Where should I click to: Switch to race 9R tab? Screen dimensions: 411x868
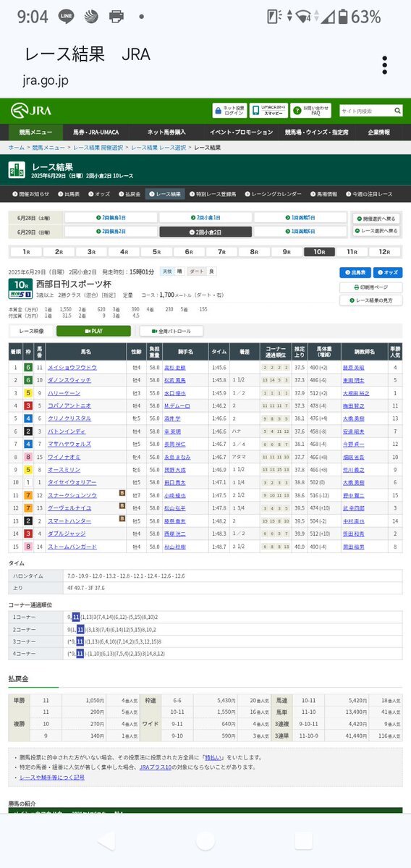(x=287, y=252)
